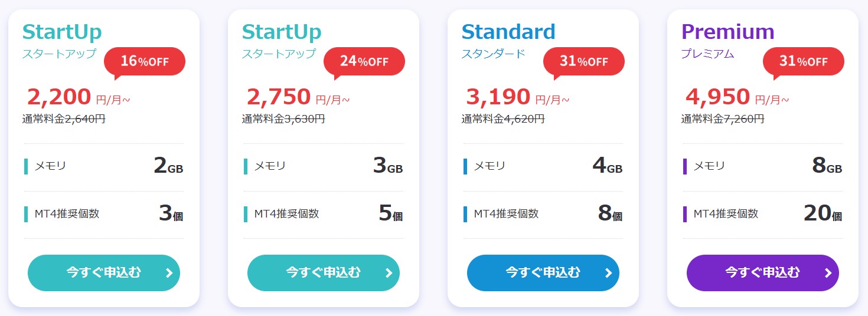Apply for the Standard plan via 今すぐ申込む
868x316 pixels.
click(543, 273)
